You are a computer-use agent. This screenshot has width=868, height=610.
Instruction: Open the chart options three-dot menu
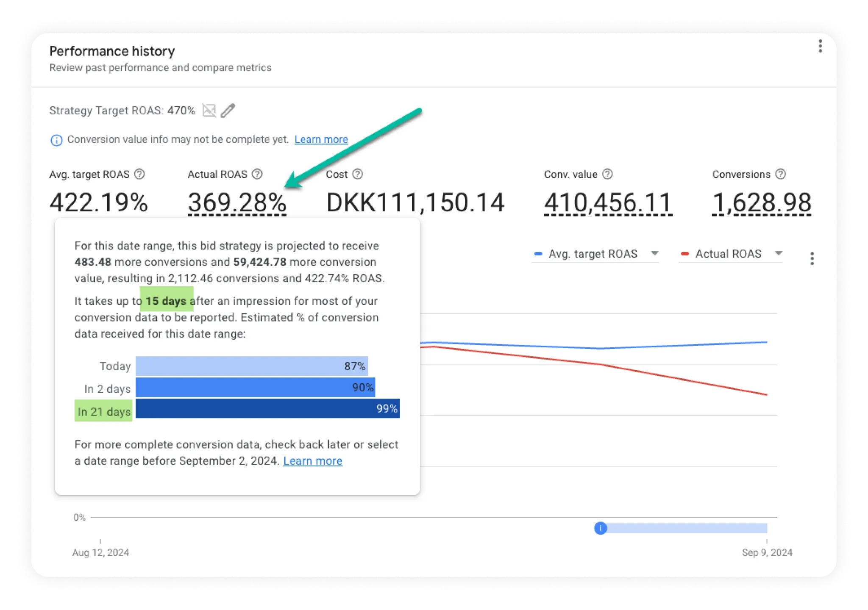tap(812, 258)
